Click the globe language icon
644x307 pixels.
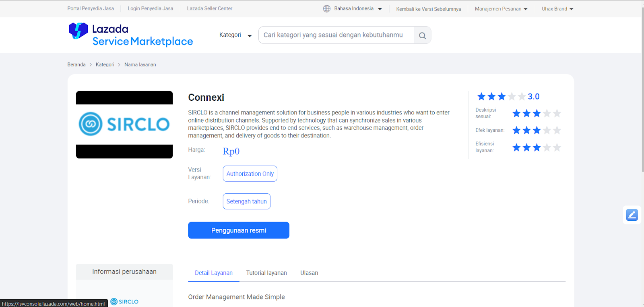(327, 8)
